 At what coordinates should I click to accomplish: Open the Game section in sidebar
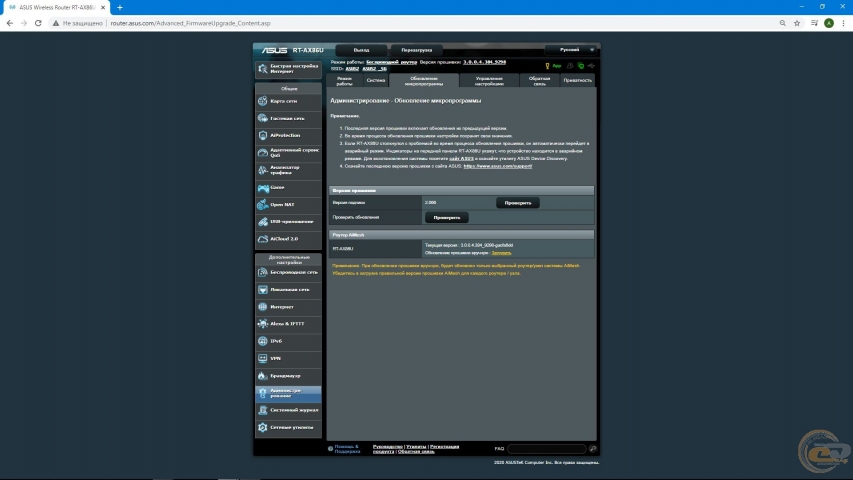288,187
